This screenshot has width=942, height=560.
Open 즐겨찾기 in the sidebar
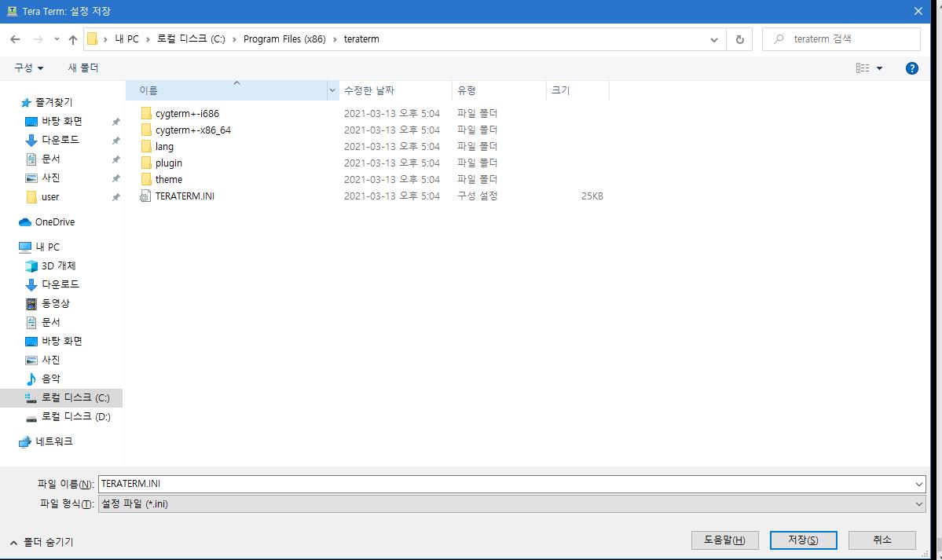pyautogui.click(x=53, y=102)
